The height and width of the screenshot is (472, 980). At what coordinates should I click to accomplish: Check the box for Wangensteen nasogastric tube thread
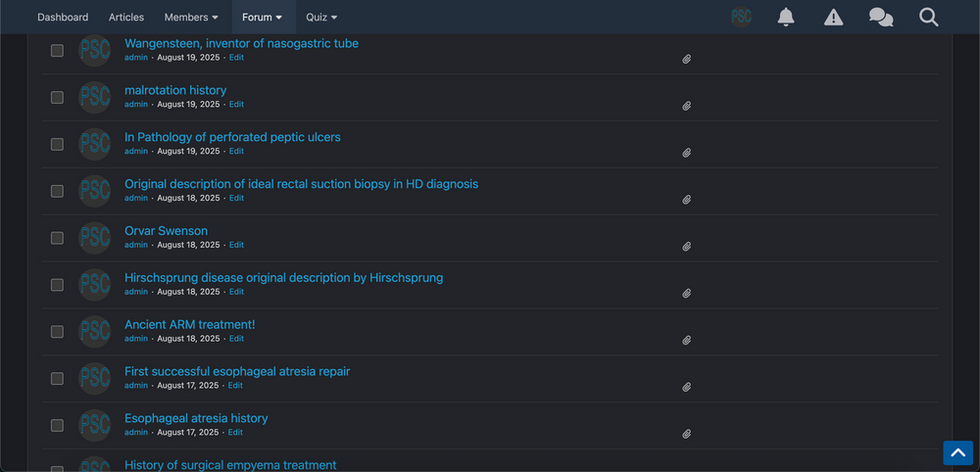(57, 51)
